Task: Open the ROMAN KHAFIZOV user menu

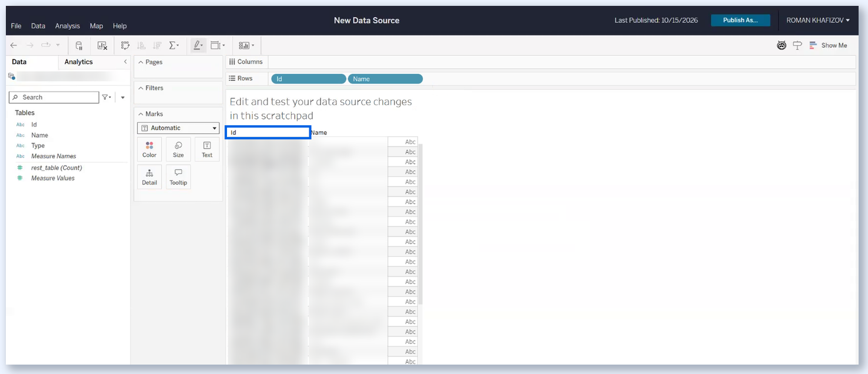Action: (818, 20)
